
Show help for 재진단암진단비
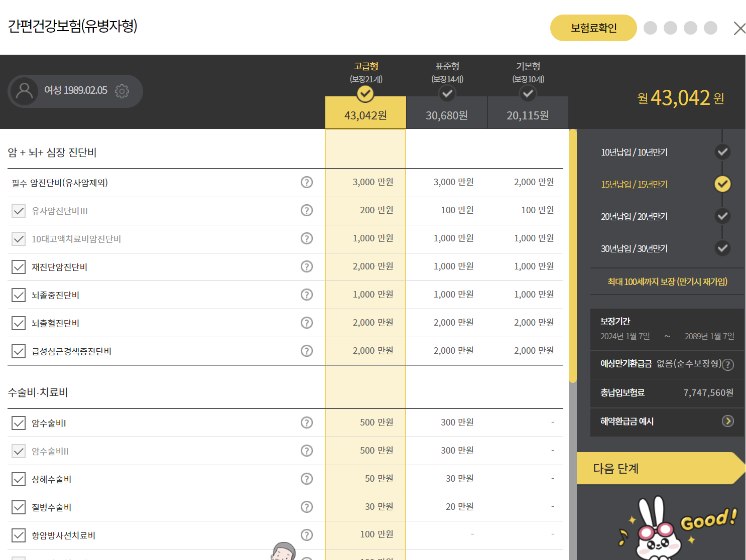(307, 266)
